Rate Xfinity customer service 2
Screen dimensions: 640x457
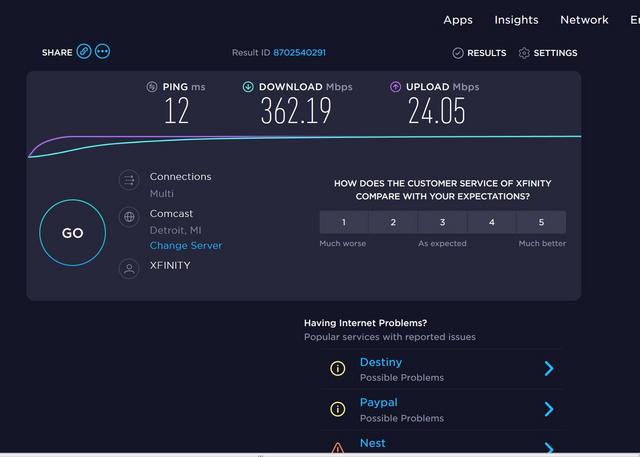pos(393,222)
